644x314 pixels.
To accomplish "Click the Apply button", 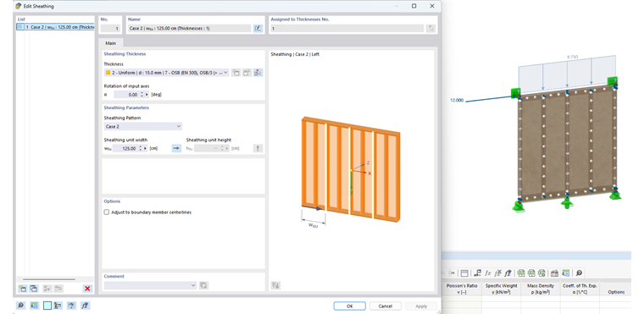I will point(421,306).
